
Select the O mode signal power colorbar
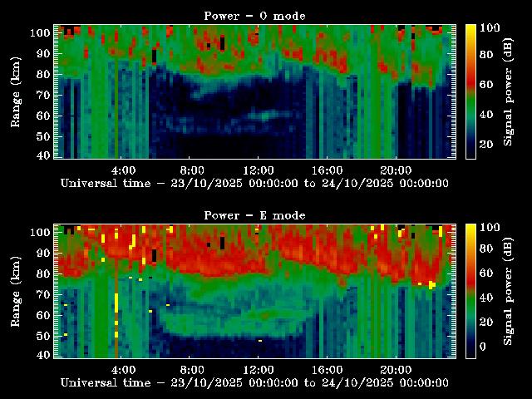click(470, 91)
